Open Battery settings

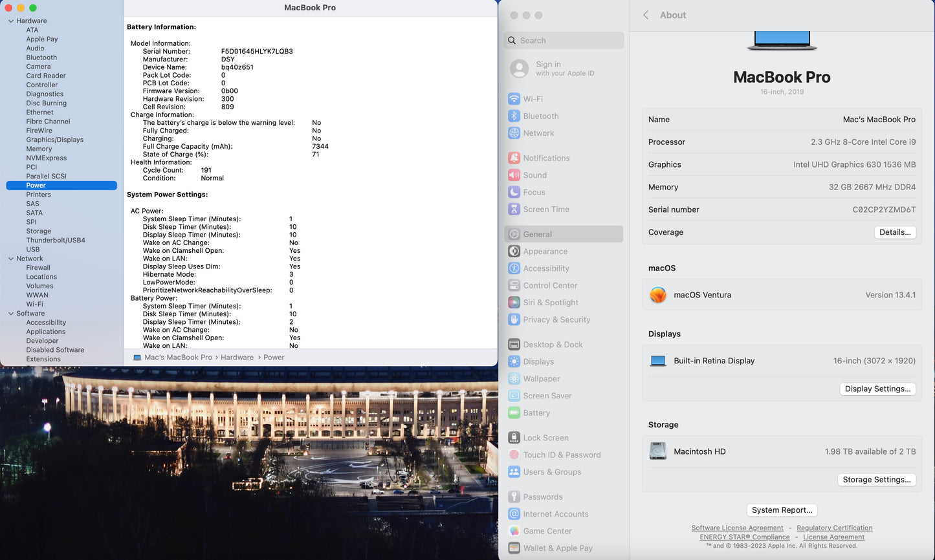[x=536, y=413]
